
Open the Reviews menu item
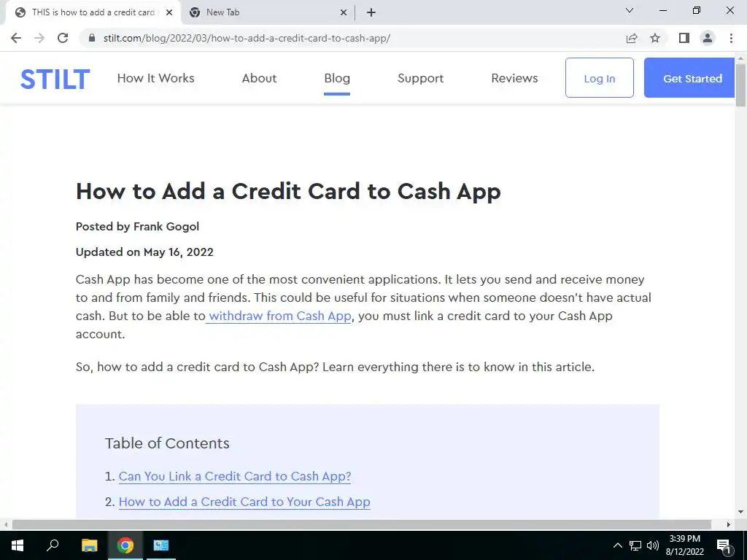(514, 78)
